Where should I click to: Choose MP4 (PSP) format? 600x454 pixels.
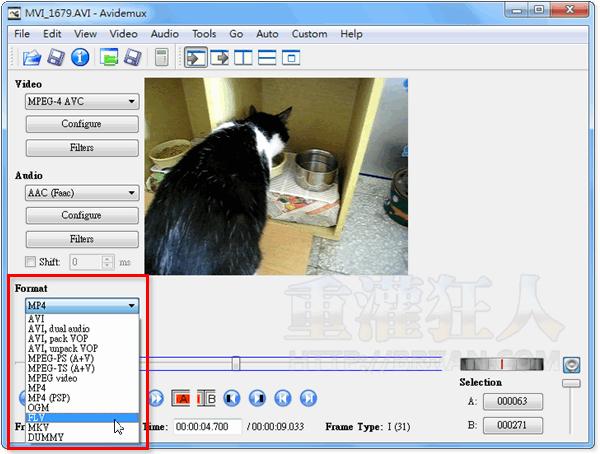82,398
